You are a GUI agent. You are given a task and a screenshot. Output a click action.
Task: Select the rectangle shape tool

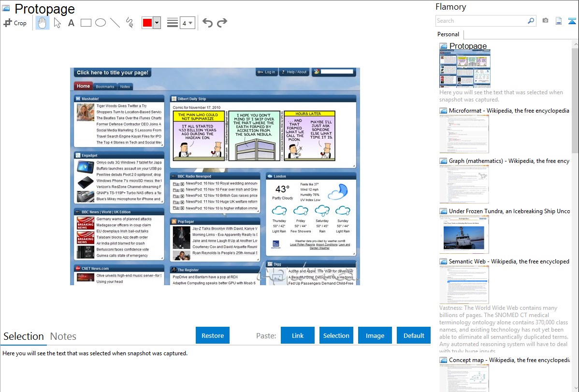point(86,23)
